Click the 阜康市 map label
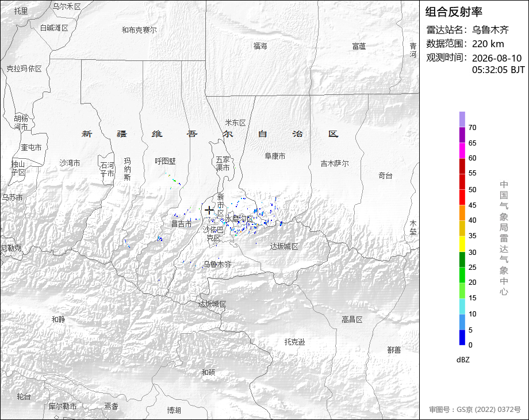This screenshot has height=420, width=529. [x=275, y=156]
